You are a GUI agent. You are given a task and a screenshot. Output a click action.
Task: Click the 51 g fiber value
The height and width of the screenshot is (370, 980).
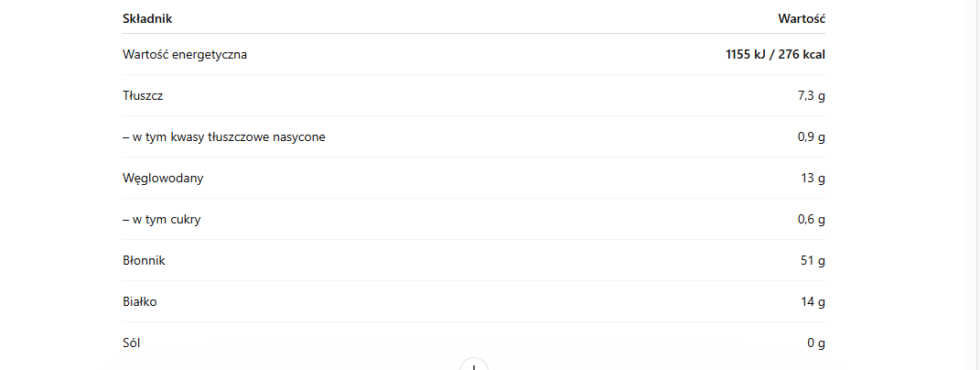[813, 260]
